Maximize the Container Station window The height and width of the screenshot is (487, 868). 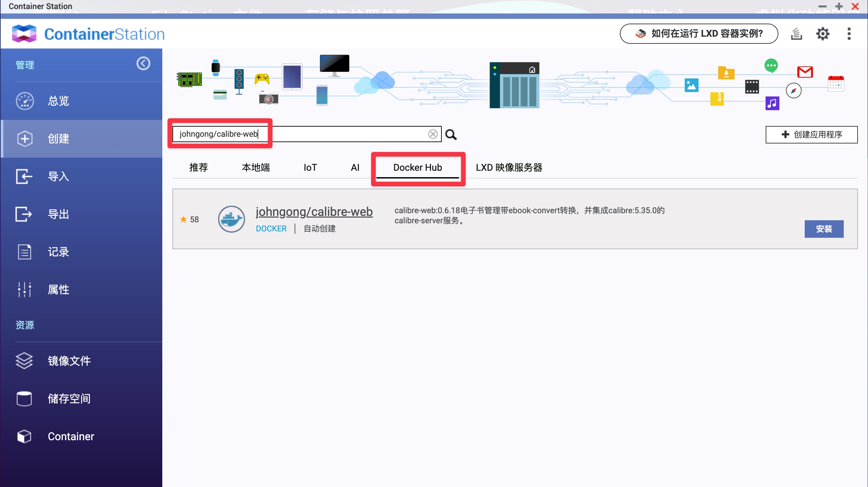click(839, 6)
